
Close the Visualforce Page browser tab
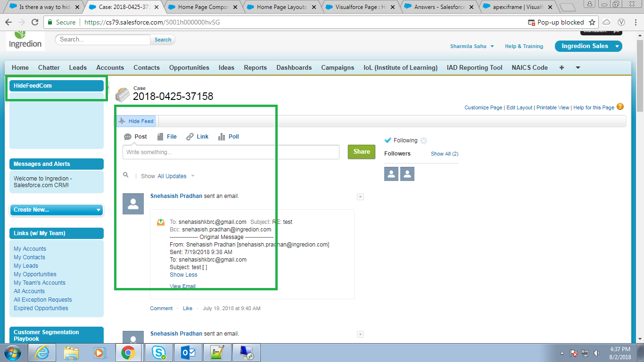coord(392,7)
